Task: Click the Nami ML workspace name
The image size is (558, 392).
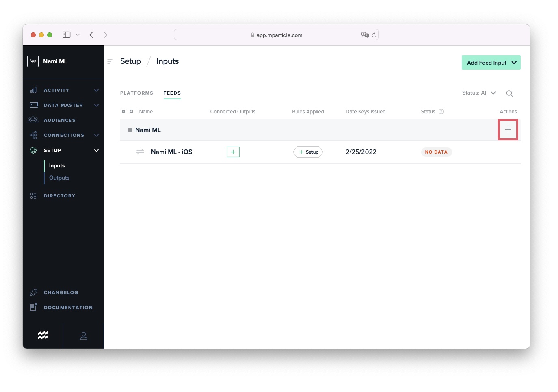Action: pyautogui.click(x=55, y=61)
